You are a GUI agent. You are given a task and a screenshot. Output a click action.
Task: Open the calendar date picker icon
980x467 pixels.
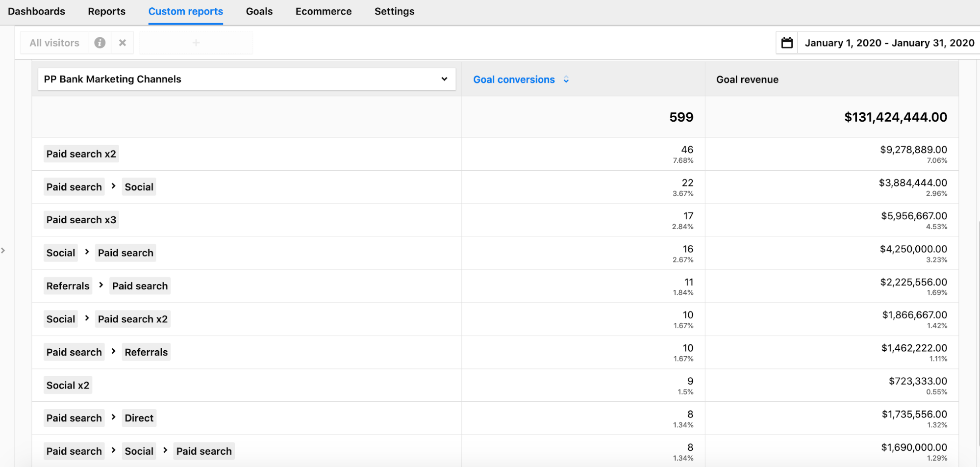coord(787,43)
